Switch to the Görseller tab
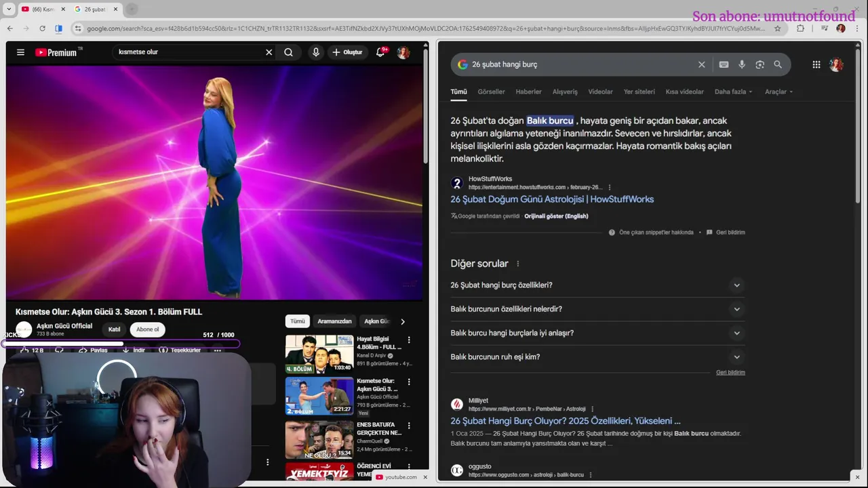868x488 pixels. 491,91
